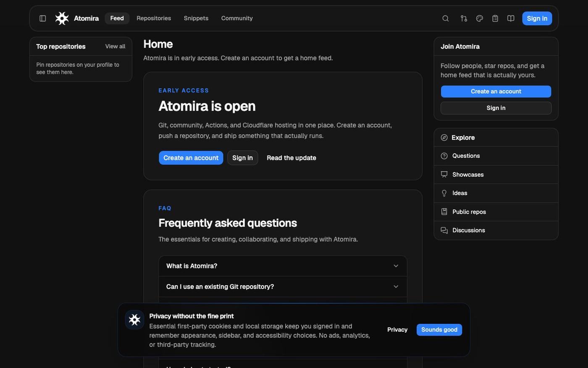
Task: Click the 'Top repositories' heading
Action: click(61, 47)
